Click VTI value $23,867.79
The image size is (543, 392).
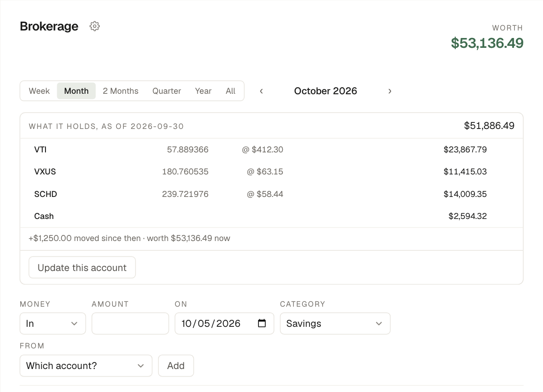pos(465,150)
